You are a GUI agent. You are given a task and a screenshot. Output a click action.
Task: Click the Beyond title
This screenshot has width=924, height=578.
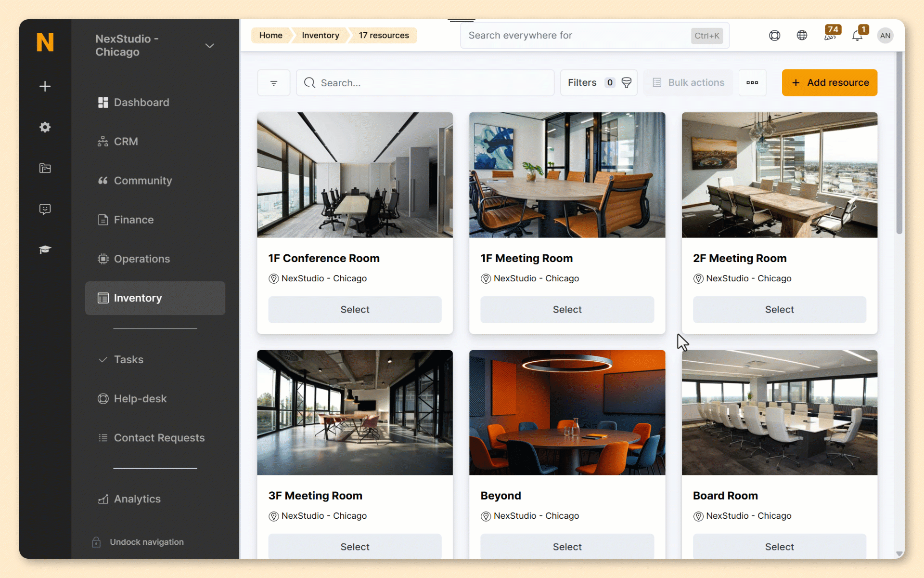(500, 496)
